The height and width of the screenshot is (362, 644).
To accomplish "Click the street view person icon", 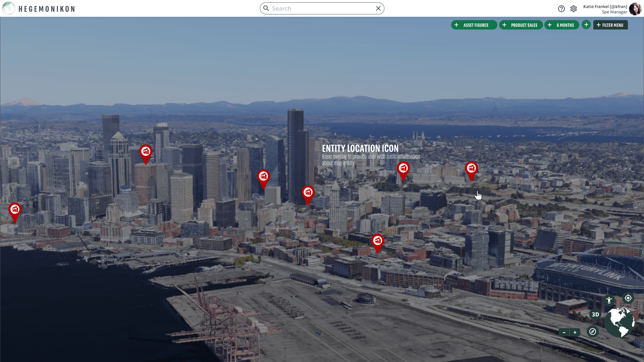I will coord(609,300).
